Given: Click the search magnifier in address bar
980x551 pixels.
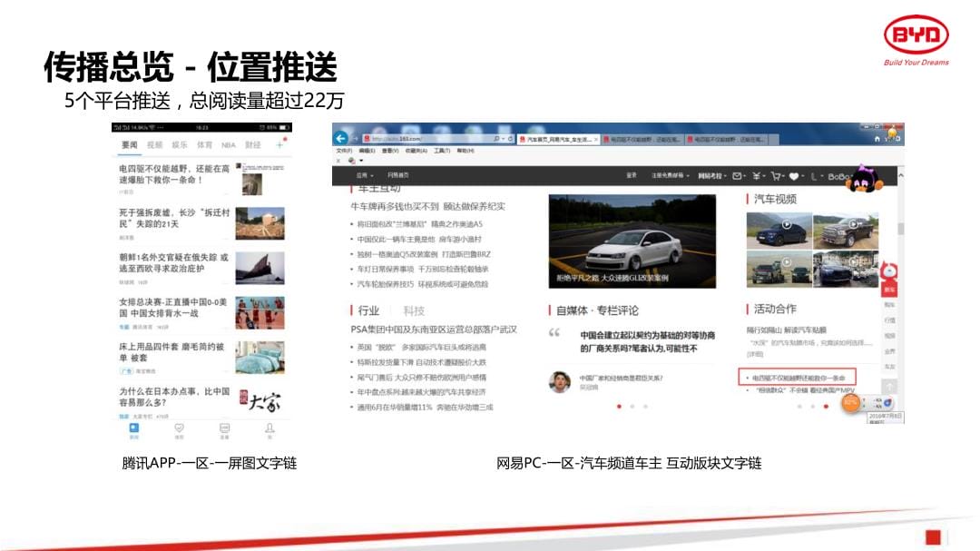Looking at the screenshot, I should pyautogui.click(x=497, y=139).
